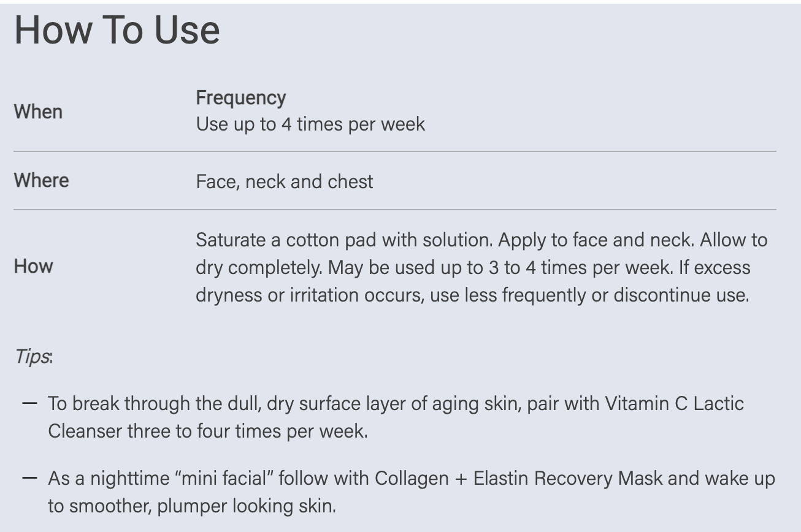Click "use less frequently or discontinue use" text

pos(589,295)
